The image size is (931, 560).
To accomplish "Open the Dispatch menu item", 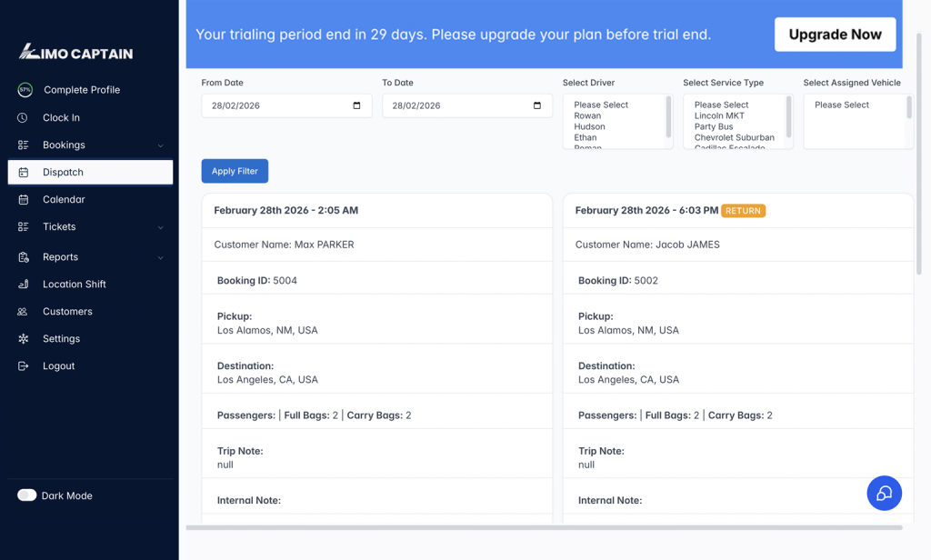I will tap(90, 172).
